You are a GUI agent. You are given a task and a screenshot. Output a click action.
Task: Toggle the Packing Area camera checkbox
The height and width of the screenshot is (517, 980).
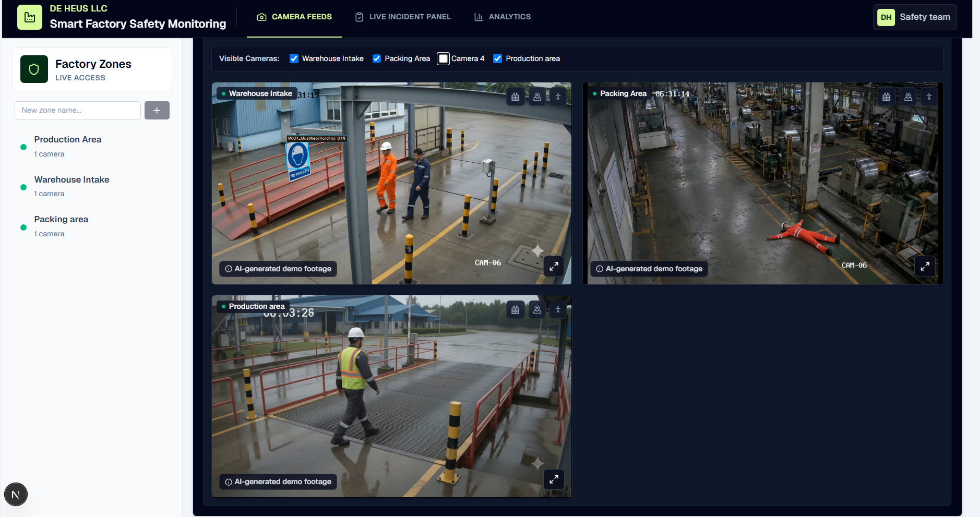377,58
